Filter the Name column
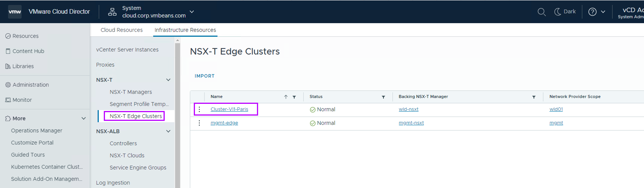Screen dimensions: 644x188 click(294, 97)
